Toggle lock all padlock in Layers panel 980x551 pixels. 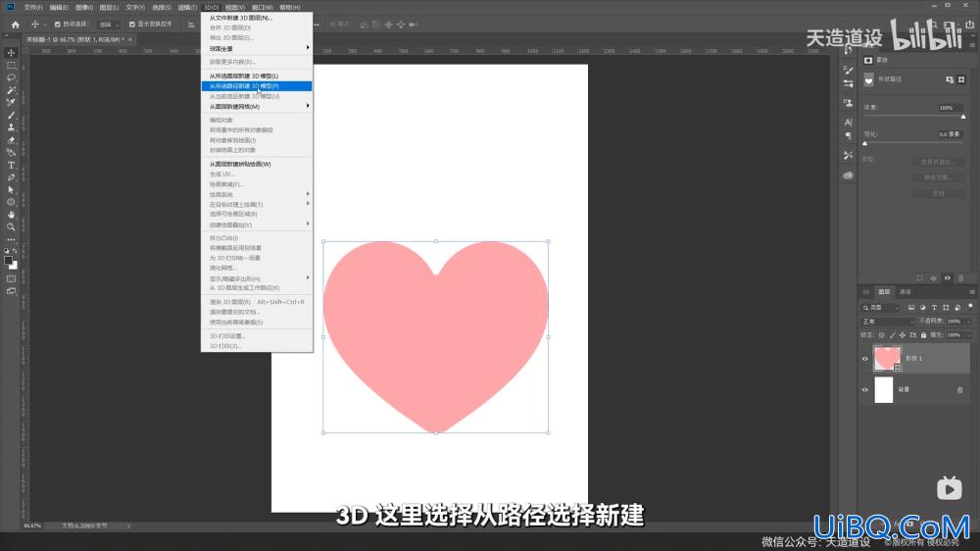point(924,335)
